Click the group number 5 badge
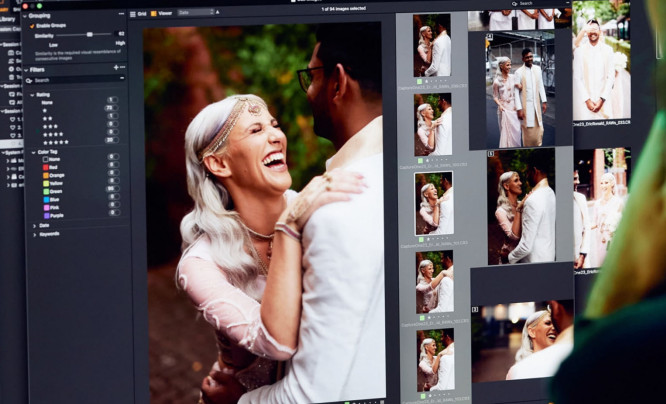The height and width of the screenshot is (404, 666). [491, 154]
